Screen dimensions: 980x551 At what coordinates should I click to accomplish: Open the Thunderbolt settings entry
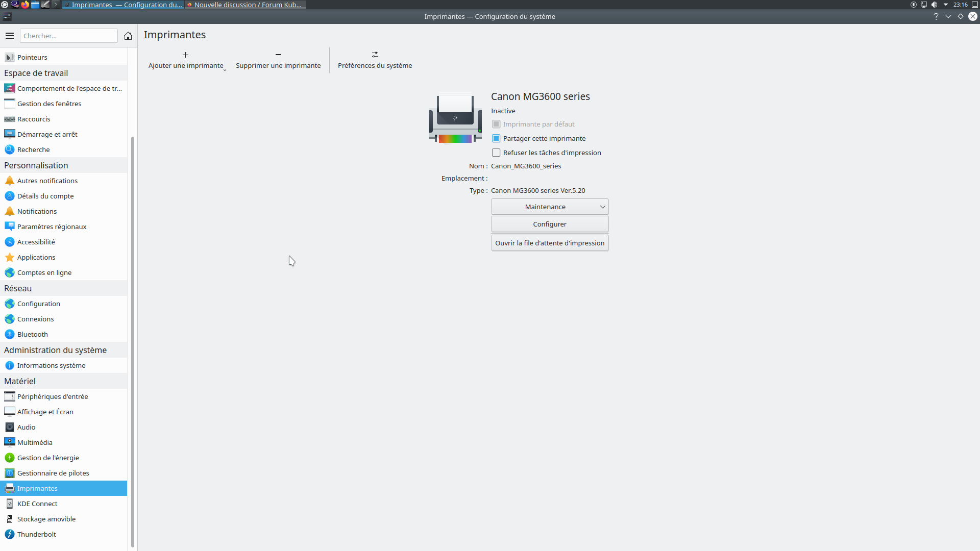[37, 534]
